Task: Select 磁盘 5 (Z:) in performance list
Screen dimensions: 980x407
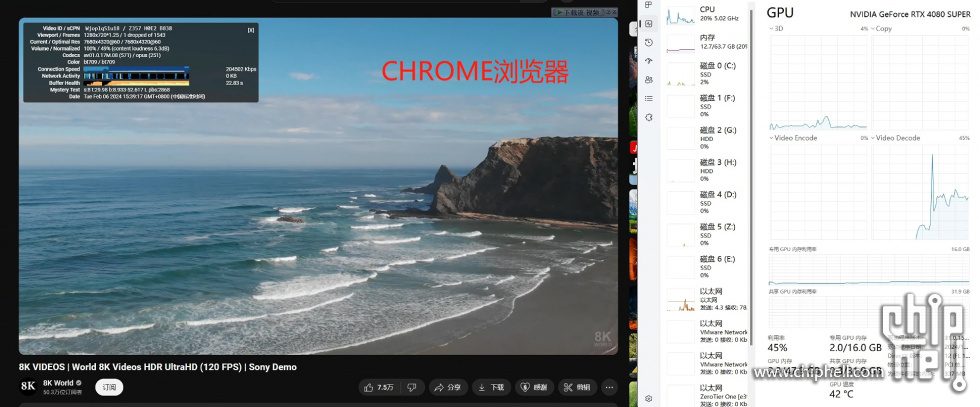Action: (707, 234)
